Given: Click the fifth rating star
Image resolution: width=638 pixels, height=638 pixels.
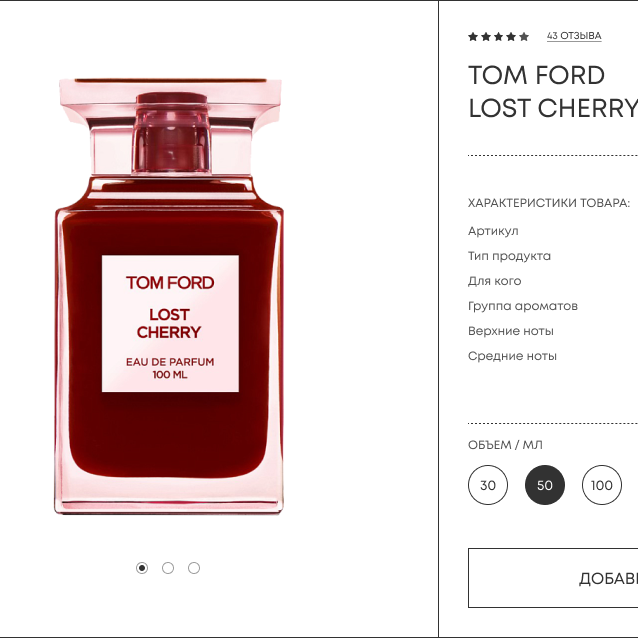Looking at the screenshot, I should [x=524, y=37].
